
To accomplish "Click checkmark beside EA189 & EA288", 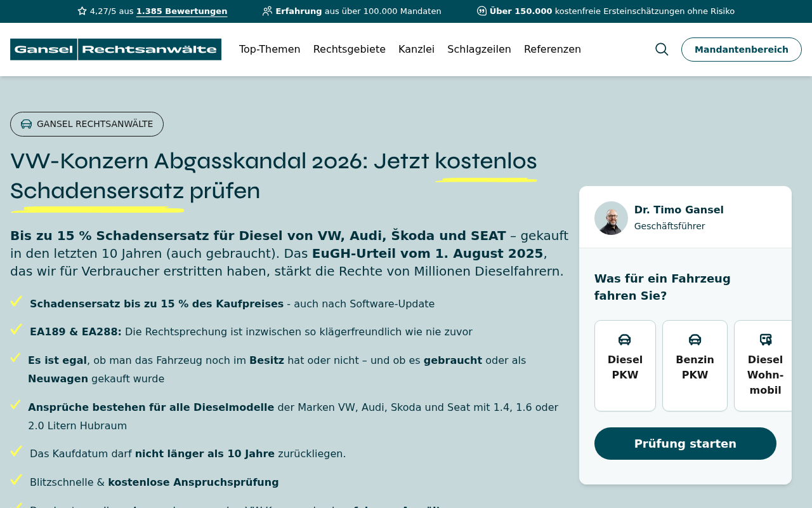I will click(x=16, y=329).
